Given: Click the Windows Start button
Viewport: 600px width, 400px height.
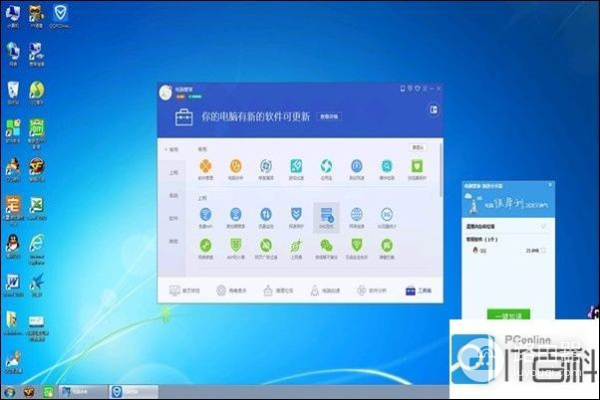Looking at the screenshot, I should [10, 391].
